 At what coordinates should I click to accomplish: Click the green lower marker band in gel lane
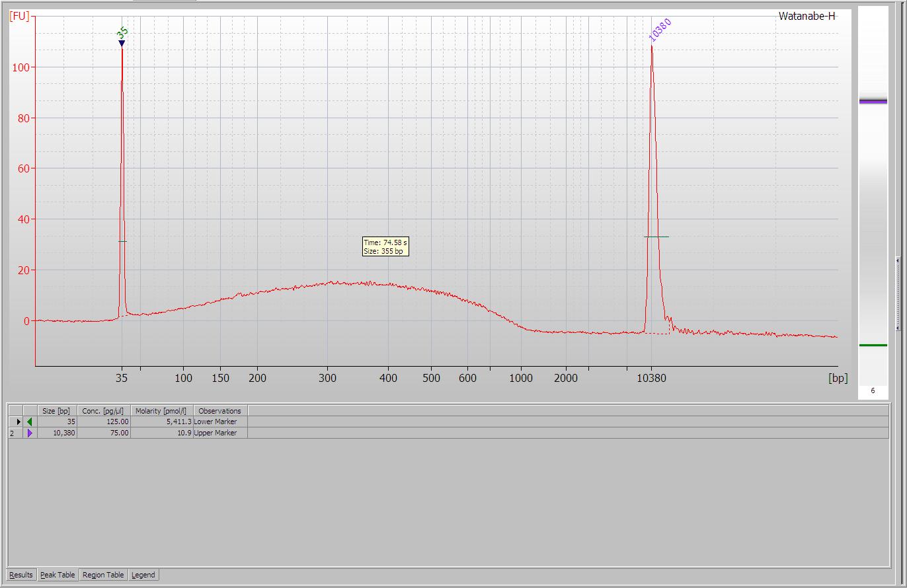coord(873,345)
